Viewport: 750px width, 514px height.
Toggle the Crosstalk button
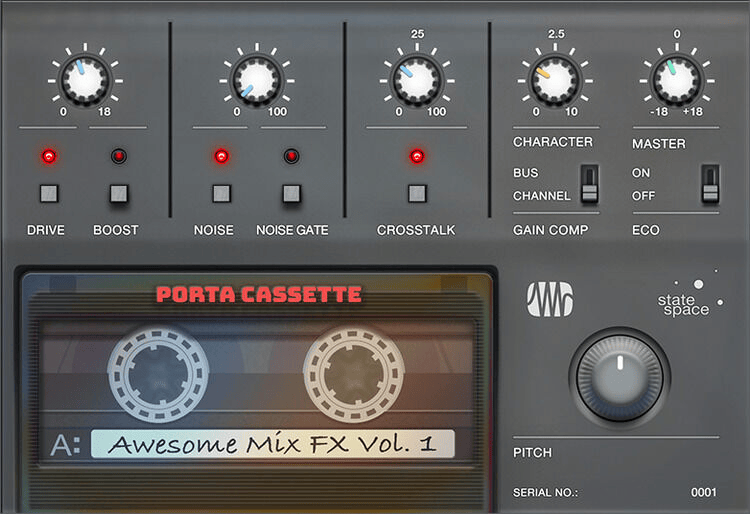(x=417, y=194)
